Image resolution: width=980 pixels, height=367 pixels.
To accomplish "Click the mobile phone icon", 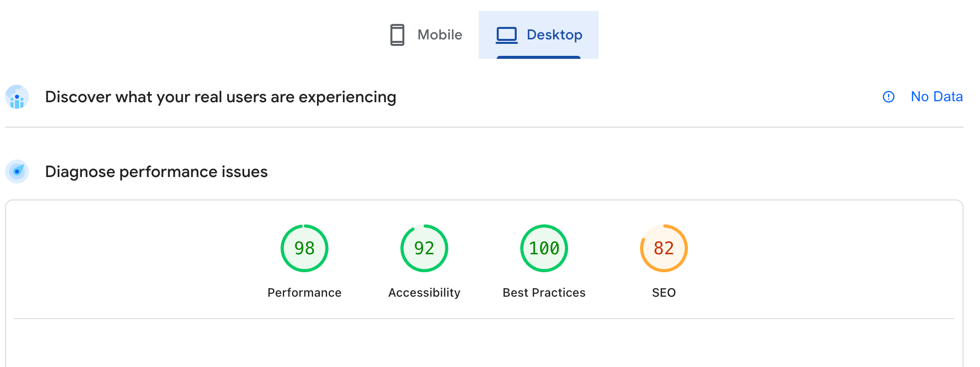I will point(397,35).
